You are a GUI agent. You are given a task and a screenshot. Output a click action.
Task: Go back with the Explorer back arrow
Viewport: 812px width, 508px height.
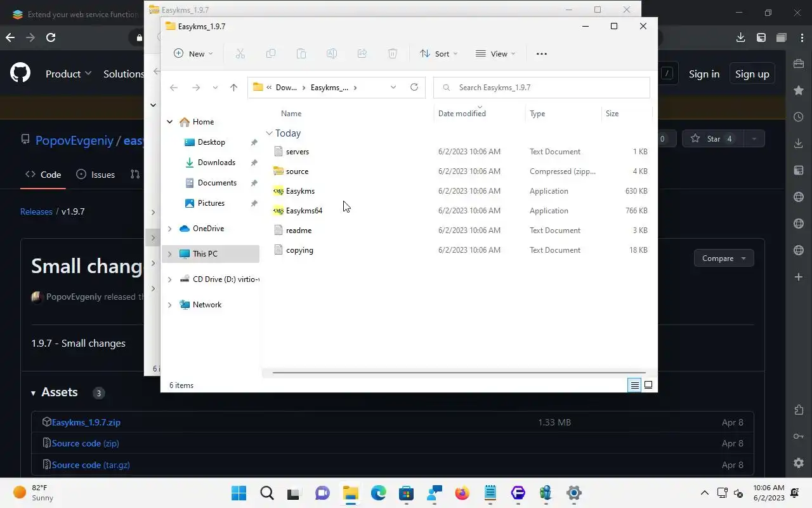[174, 88]
